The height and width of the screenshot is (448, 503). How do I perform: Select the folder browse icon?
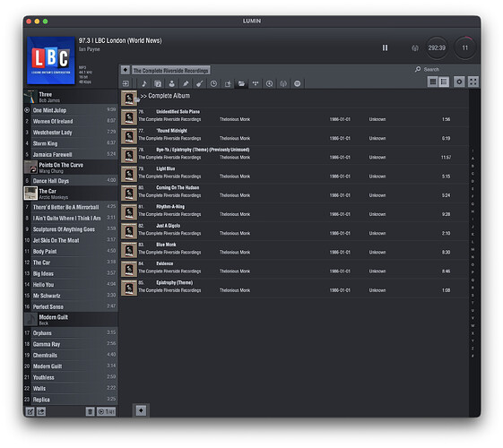point(241,83)
